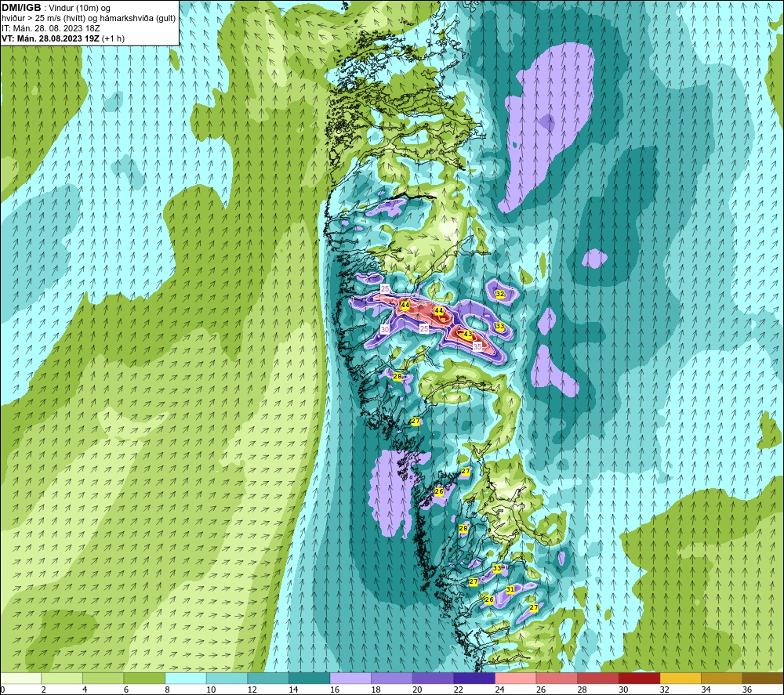Click the 24–26 m/s light pink legend swatch

[x=516, y=678]
